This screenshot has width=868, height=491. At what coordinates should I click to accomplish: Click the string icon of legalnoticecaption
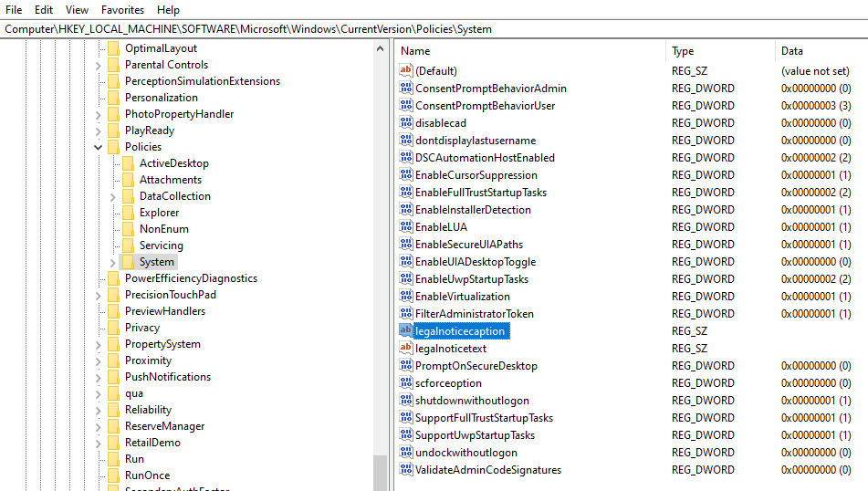click(406, 330)
